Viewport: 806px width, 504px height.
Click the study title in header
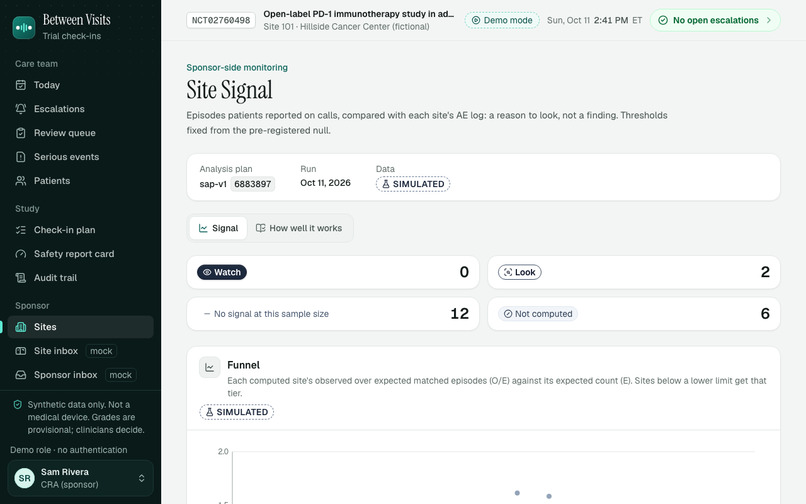(x=359, y=14)
